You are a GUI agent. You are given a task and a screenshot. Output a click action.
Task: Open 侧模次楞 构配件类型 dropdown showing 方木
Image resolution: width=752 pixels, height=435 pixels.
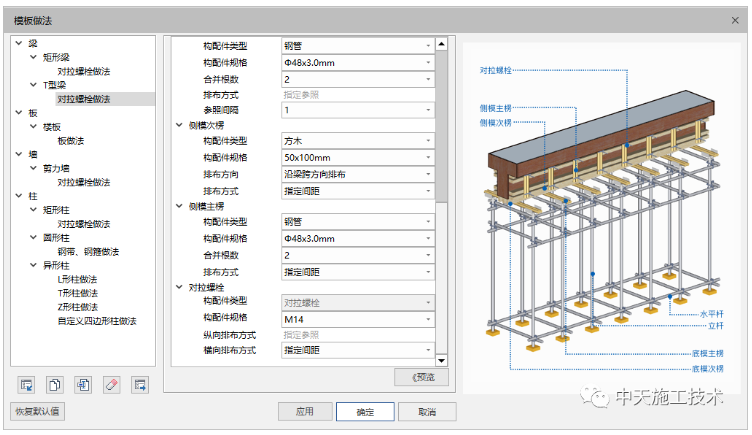click(358, 141)
